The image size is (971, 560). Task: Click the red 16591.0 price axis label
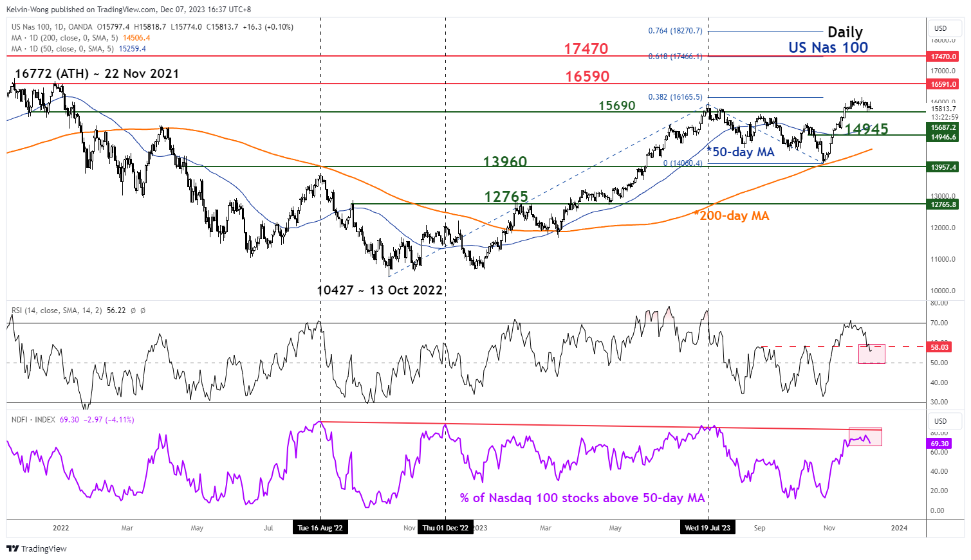(944, 84)
